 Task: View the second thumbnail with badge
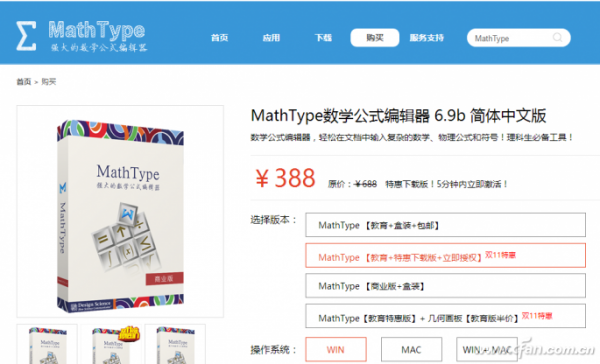pyautogui.click(x=111, y=344)
